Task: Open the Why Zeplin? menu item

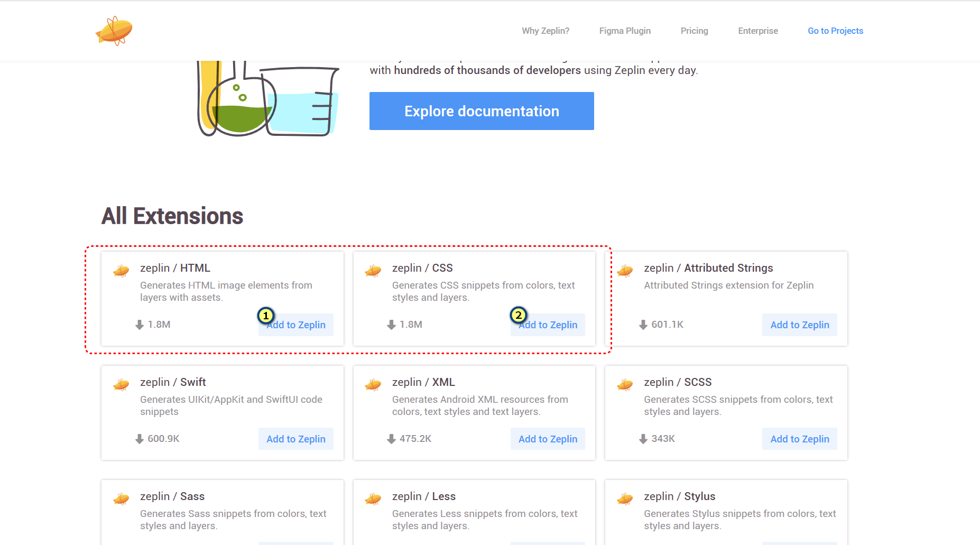Action: 546,31
